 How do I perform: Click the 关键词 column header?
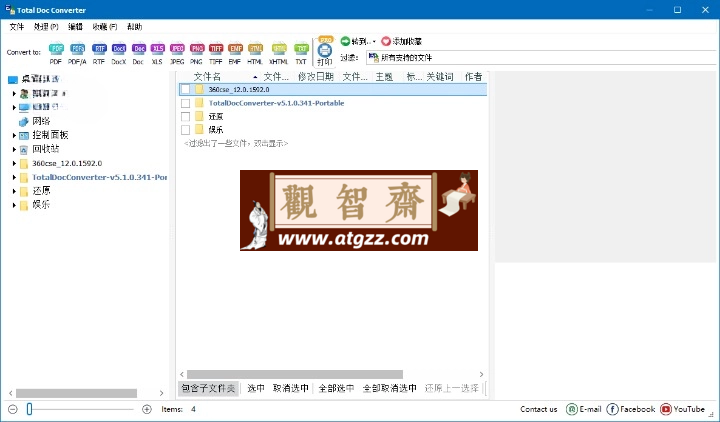point(440,77)
